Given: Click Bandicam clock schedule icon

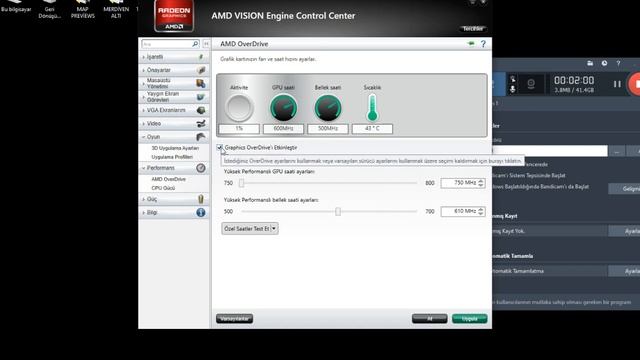Looking at the screenshot, I should point(604,63).
